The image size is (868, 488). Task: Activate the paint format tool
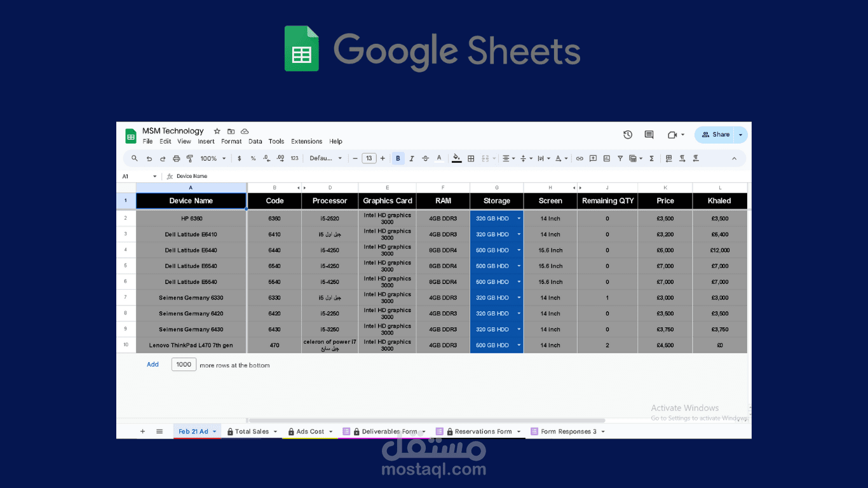coord(189,159)
